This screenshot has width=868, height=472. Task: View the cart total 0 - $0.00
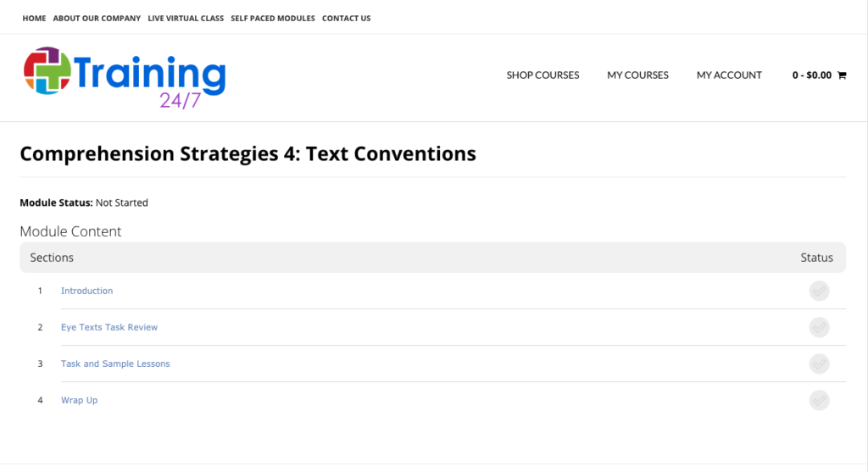(x=812, y=75)
